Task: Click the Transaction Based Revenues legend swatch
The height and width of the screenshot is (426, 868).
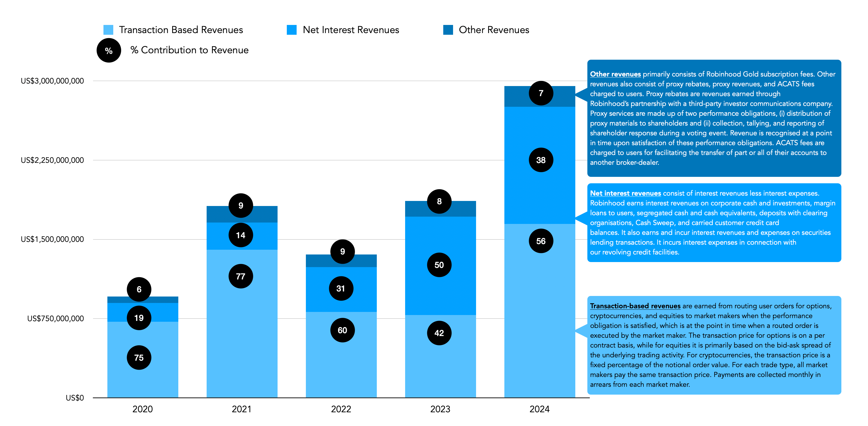Action: tap(108, 30)
